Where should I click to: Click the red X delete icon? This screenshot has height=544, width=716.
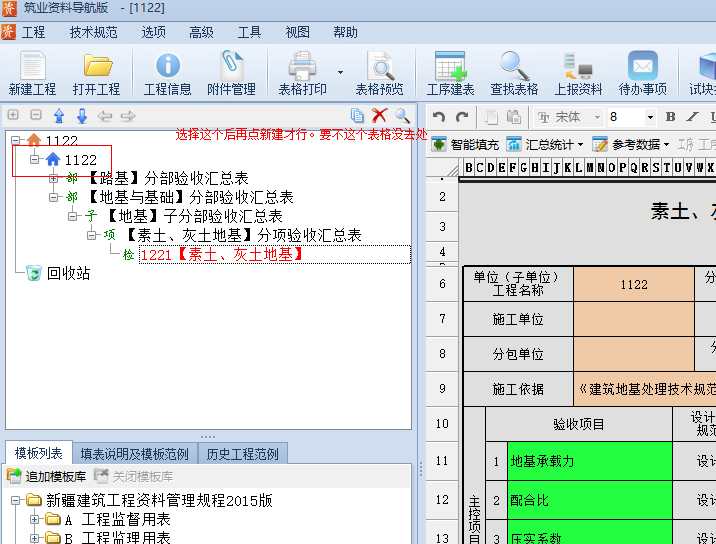(380, 116)
